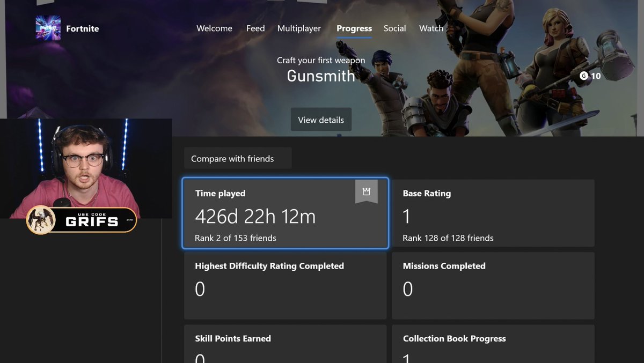Image resolution: width=644 pixels, height=363 pixels.
Task: Click the crown bookmark icon on Time played
Action: [367, 191]
